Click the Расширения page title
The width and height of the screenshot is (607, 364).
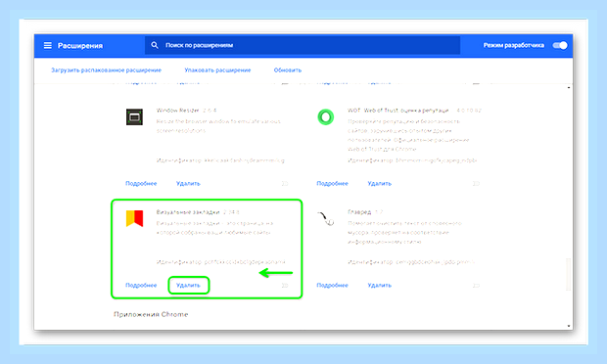pyautogui.click(x=80, y=46)
